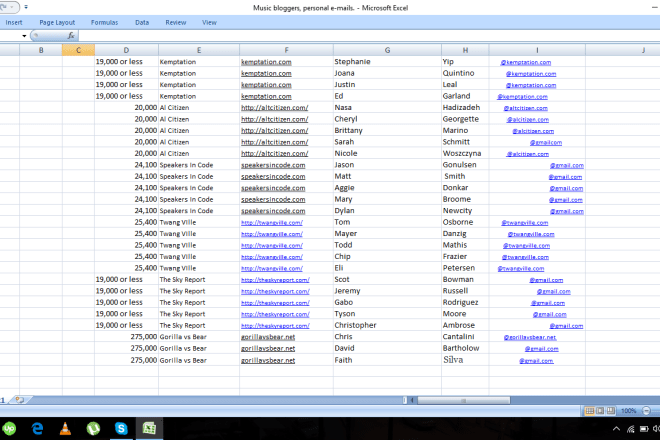Open Microsoft Edge from the taskbar
Viewport: 660px width, 440px height.
pos(37,429)
